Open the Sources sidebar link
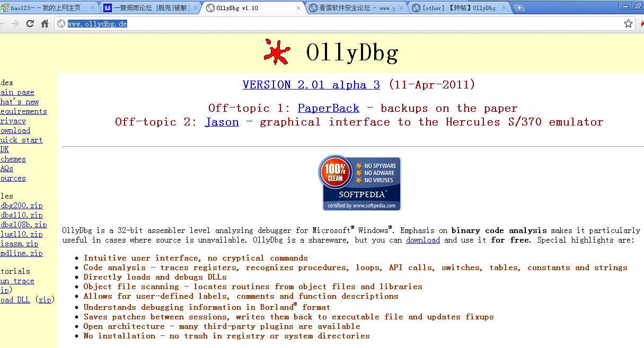 coord(13,178)
